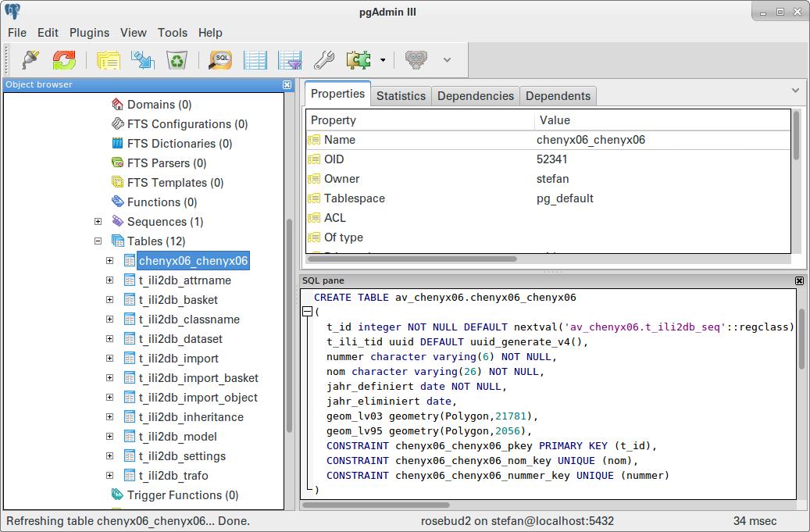Select Domains (0) in the tree
Image resolution: width=810 pixels, height=532 pixels.
click(159, 105)
